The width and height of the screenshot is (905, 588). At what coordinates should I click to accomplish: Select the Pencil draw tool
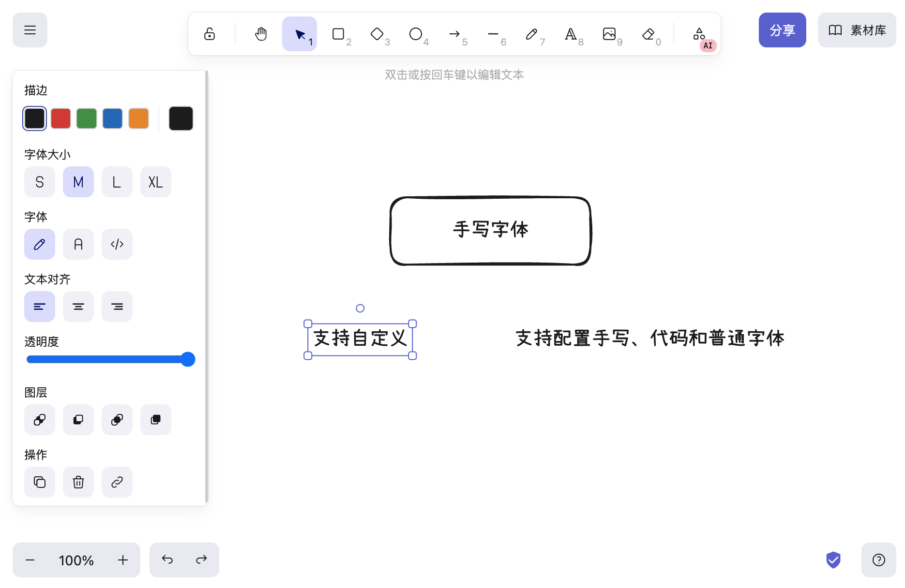tap(532, 34)
